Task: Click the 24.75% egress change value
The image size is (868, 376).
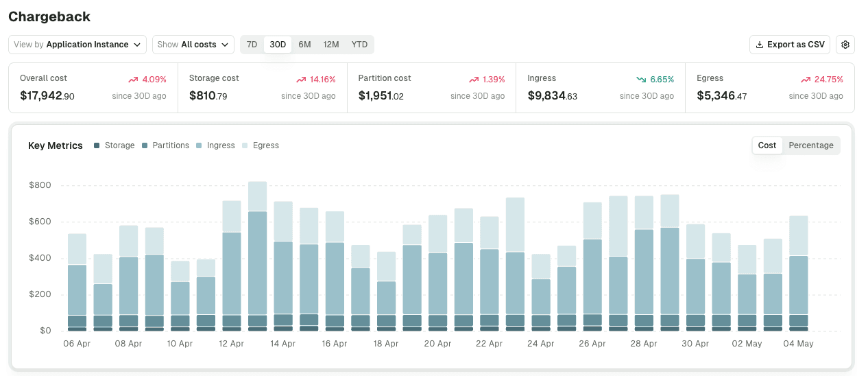Action: [x=829, y=80]
